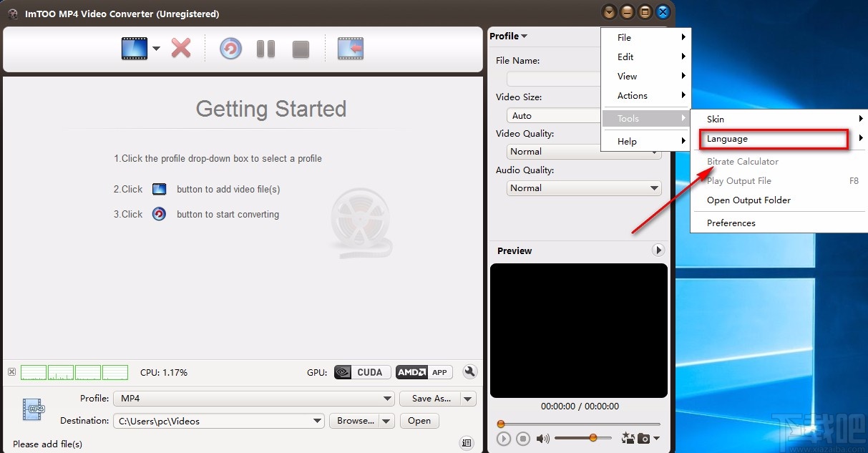Click the pause conversion toolbar icon
Image resolution: width=868 pixels, height=453 pixels.
265,48
